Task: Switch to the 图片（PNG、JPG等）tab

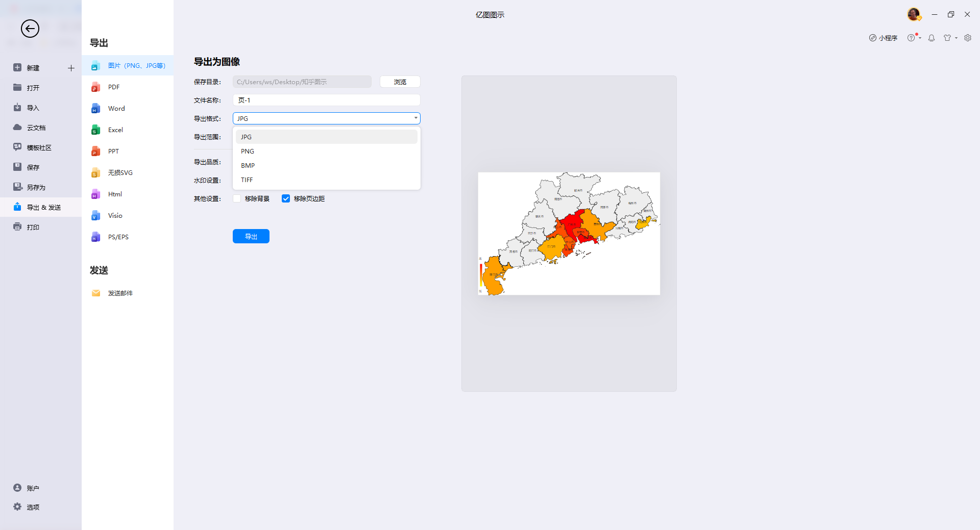Action: (x=136, y=65)
